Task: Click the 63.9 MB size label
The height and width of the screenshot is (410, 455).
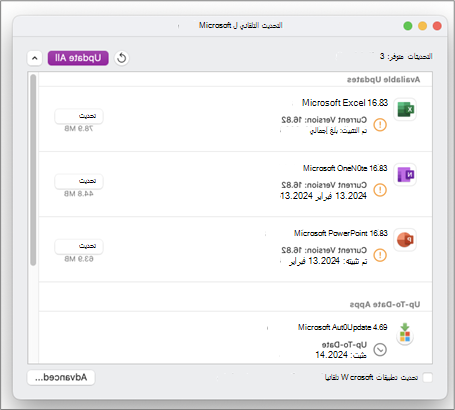Action: 79,259
